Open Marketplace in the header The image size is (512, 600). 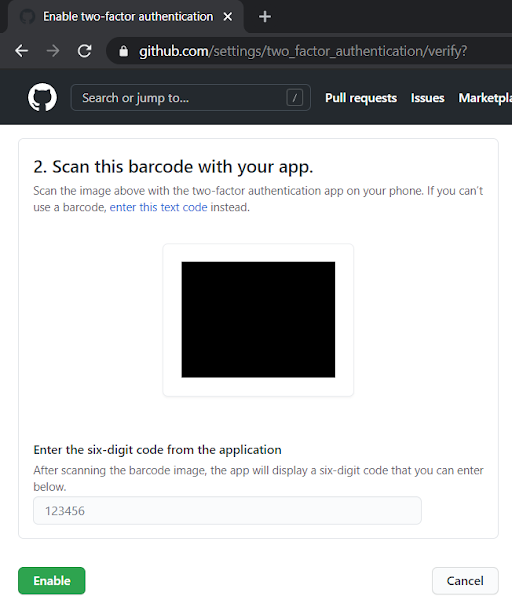point(485,98)
